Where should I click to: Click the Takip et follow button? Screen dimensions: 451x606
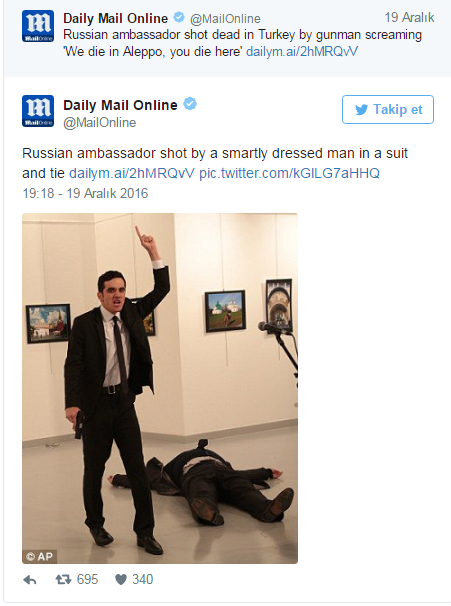388,109
